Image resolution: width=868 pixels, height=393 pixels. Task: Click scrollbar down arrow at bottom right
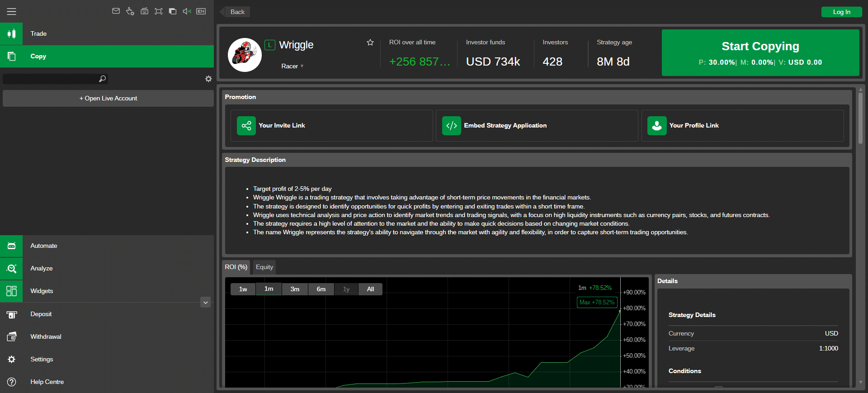(860, 383)
